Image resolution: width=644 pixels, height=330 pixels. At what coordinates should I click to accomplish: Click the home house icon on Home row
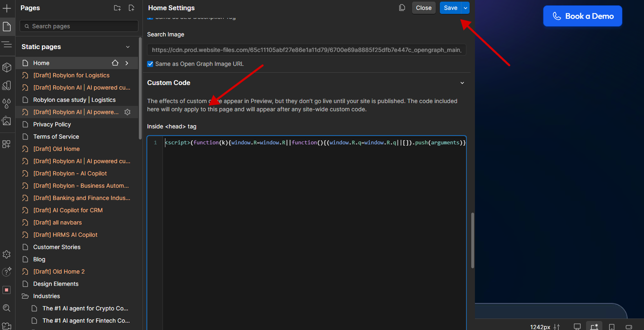[115, 63]
